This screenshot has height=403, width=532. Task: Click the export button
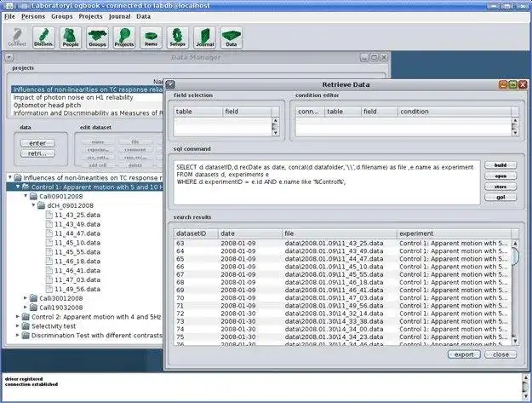(x=464, y=354)
